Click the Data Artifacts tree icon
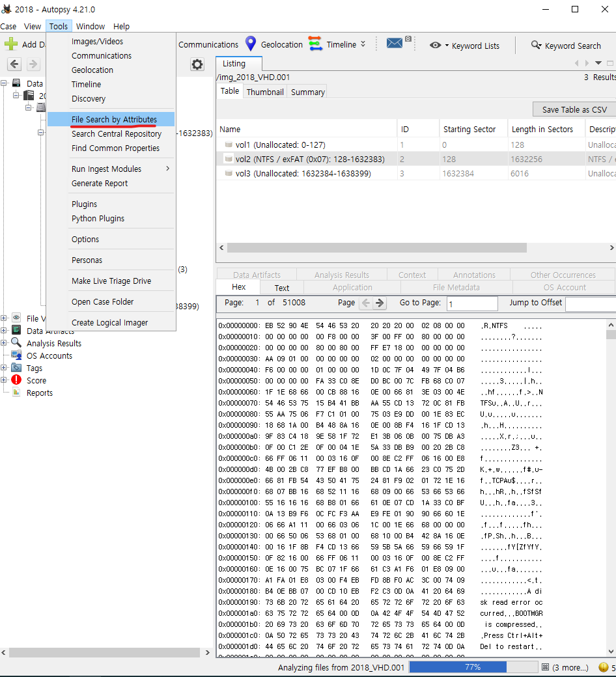Image resolution: width=616 pixels, height=677 pixels. pos(16,330)
